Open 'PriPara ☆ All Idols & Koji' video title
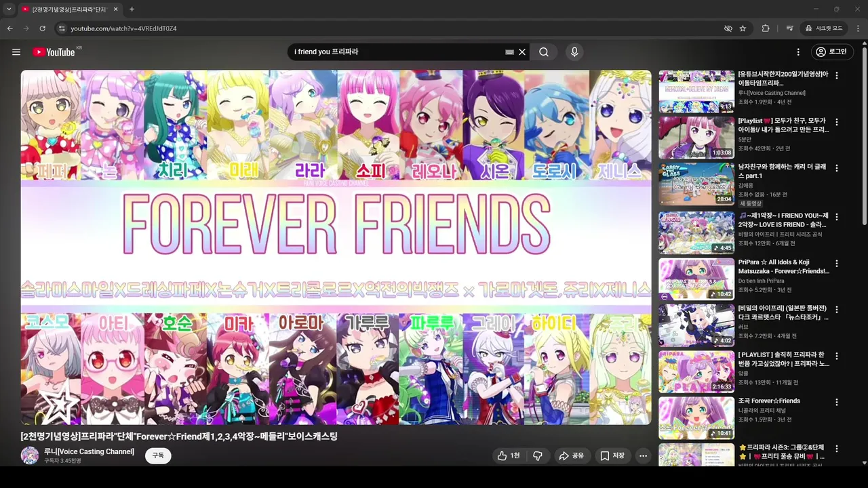 pyautogui.click(x=783, y=266)
